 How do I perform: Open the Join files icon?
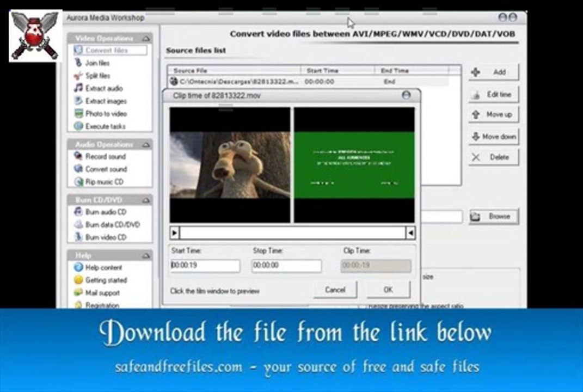[x=78, y=63]
